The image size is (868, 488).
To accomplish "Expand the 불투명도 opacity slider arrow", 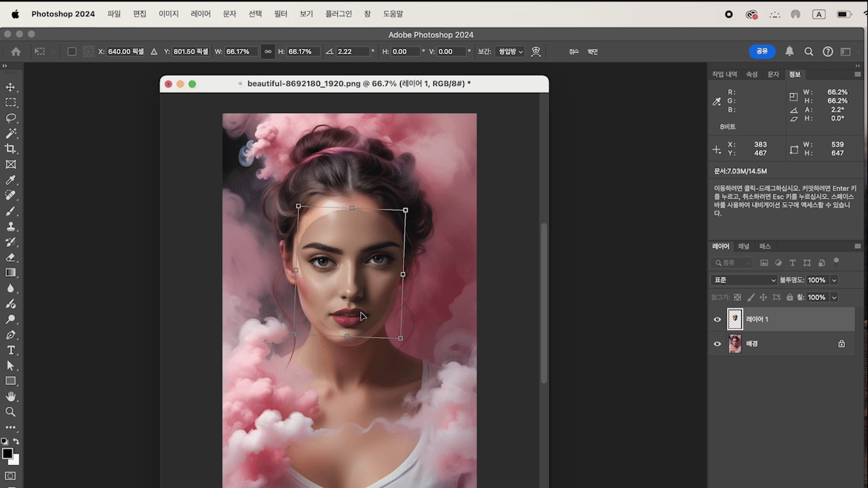I will click(x=834, y=280).
